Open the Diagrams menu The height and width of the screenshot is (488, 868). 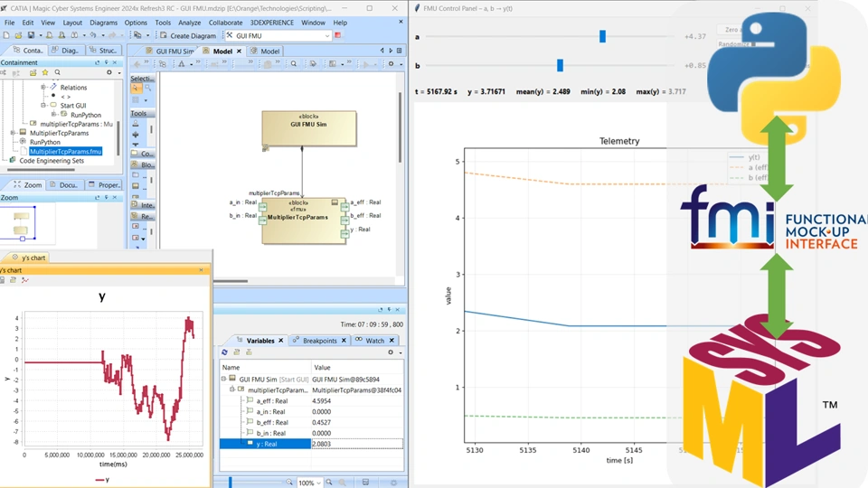coord(103,23)
